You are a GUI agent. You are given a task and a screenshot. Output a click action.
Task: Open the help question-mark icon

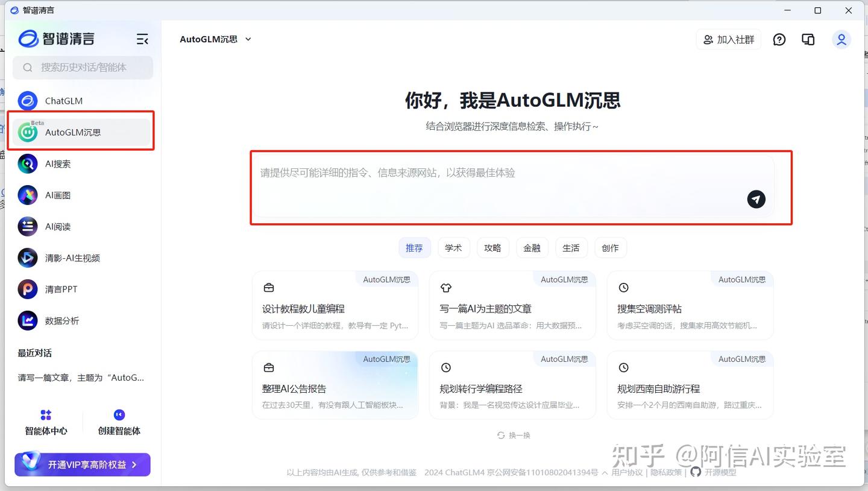click(779, 39)
